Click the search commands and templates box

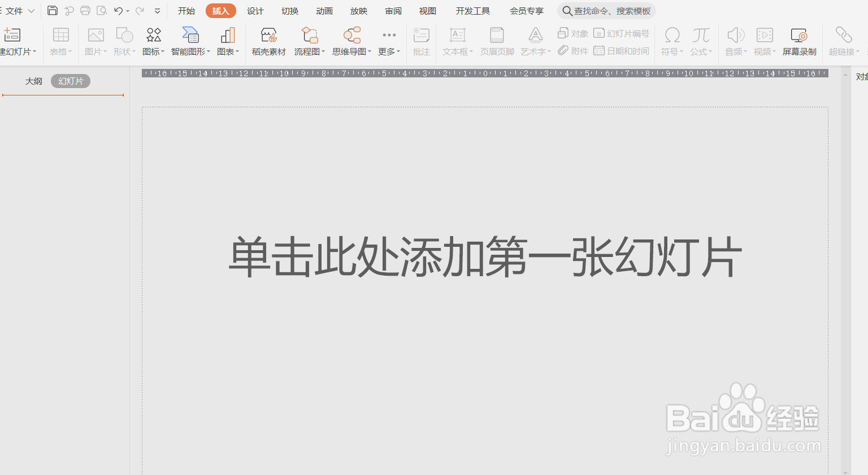[606, 11]
